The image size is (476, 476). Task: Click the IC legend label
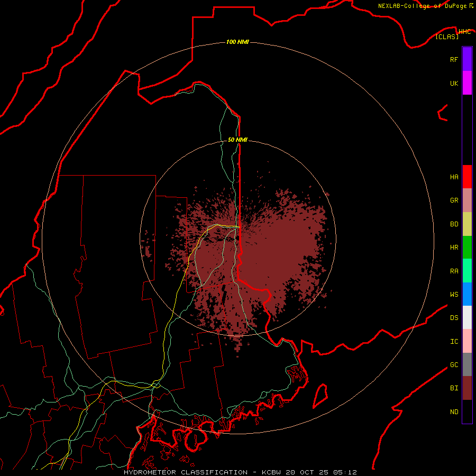[454, 342]
